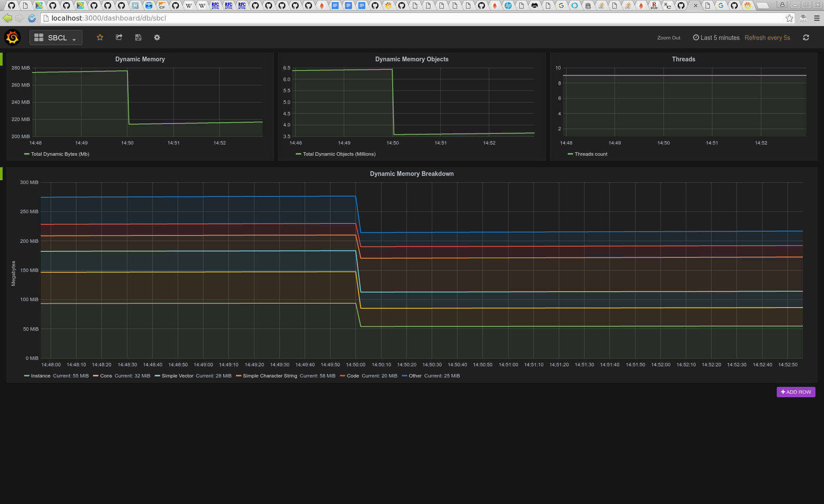The width and height of the screenshot is (824, 504).
Task: Click the color line beside the Instance legend
Action: coord(27,376)
